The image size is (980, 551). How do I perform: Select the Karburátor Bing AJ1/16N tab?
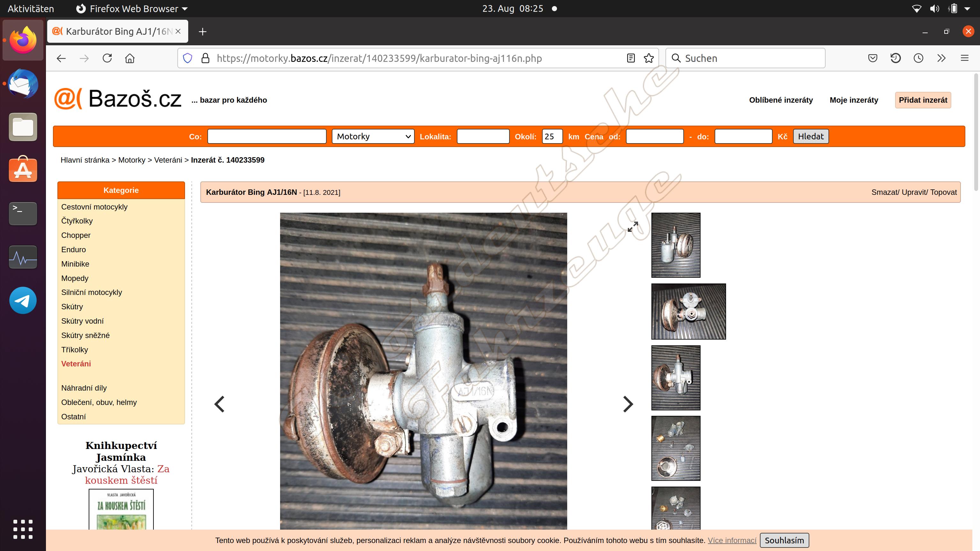117,32
